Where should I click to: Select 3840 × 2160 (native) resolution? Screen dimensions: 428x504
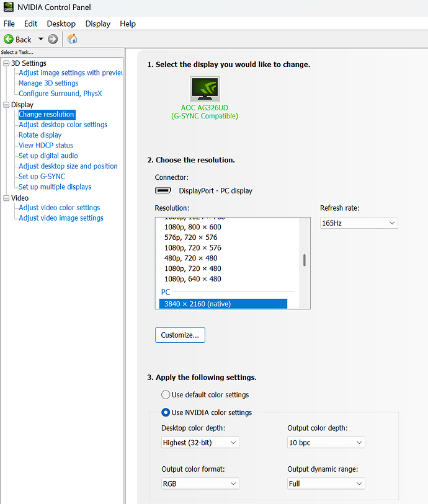[x=223, y=304]
